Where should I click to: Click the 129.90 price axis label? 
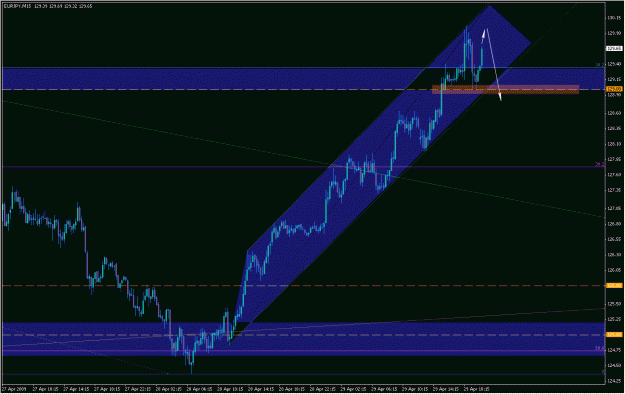[614, 33]
